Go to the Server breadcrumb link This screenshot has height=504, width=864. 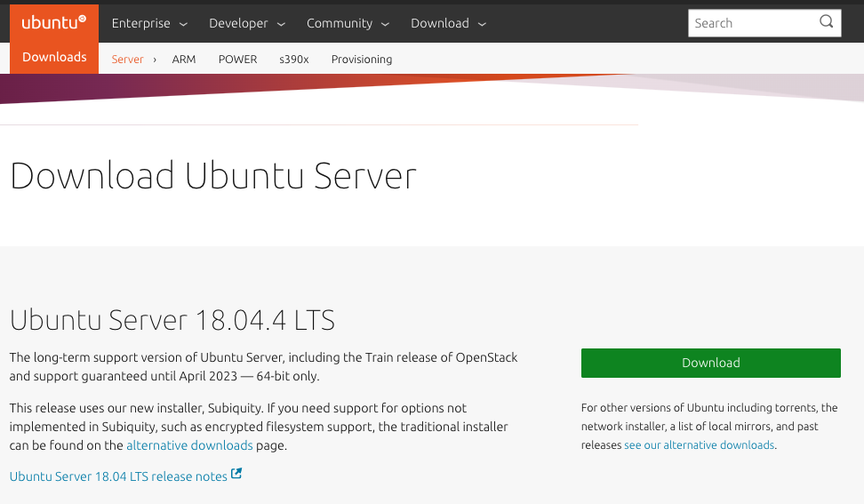pos(127,59)
